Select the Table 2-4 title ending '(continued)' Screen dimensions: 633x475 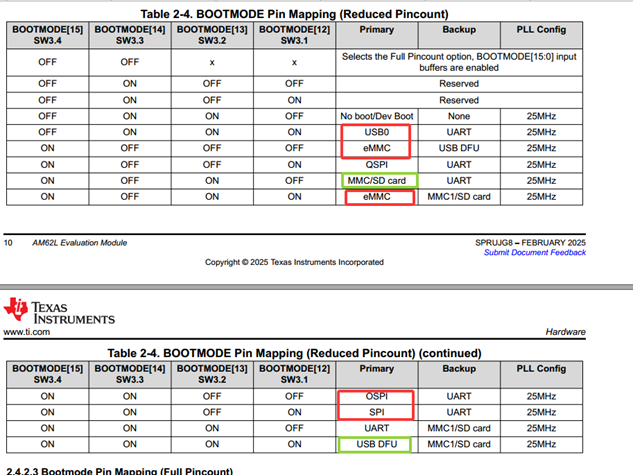(x=294, y=353)
